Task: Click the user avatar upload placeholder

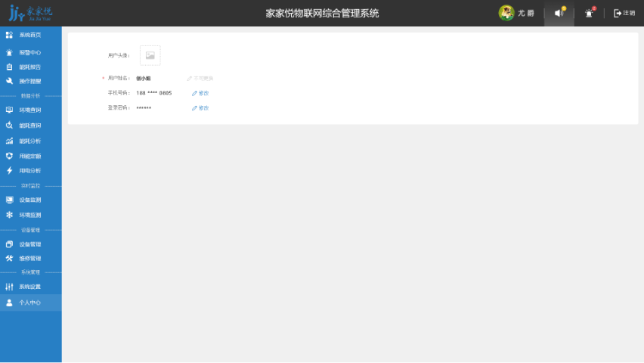Action: [x=150, y=55]
